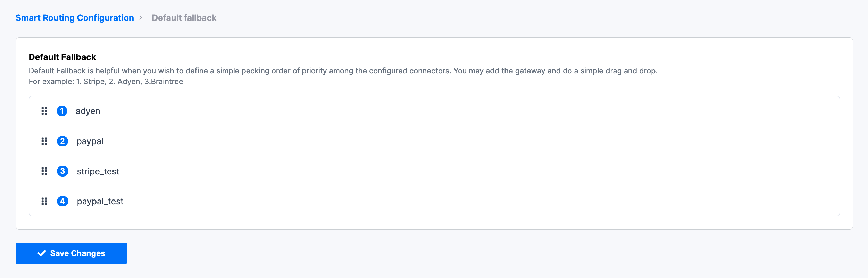Click the priority badge numbered 3

62,171
